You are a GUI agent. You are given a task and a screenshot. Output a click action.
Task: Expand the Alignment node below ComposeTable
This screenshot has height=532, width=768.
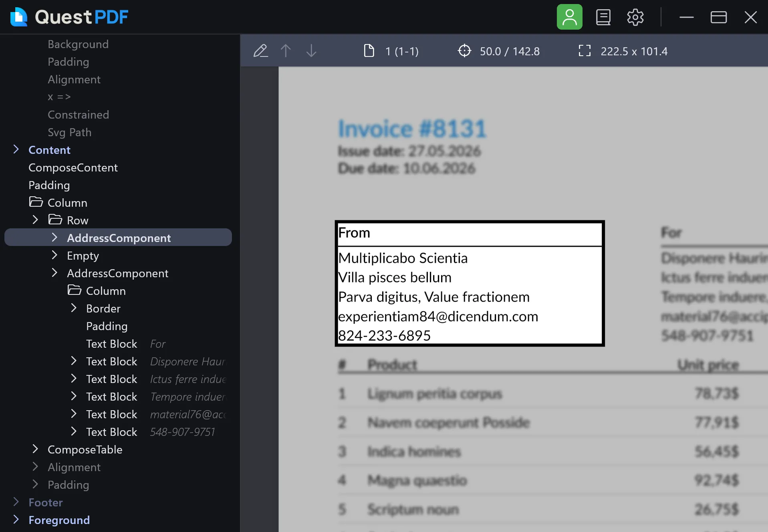pyautogui.click(x=35, y=467)
